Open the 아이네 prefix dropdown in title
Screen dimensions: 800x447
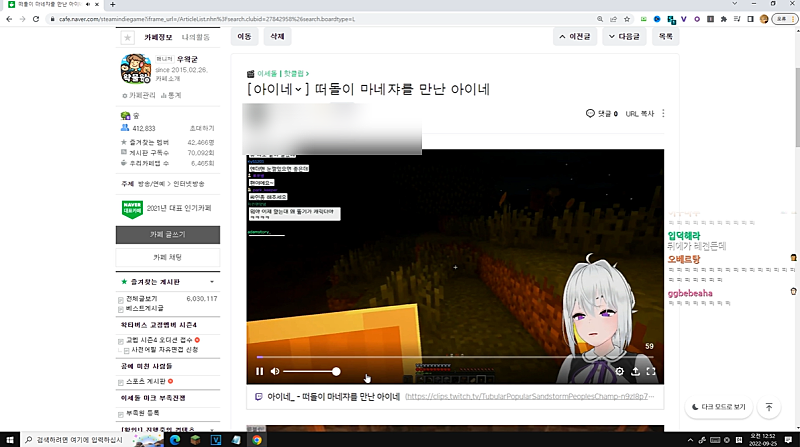(298, 90)
